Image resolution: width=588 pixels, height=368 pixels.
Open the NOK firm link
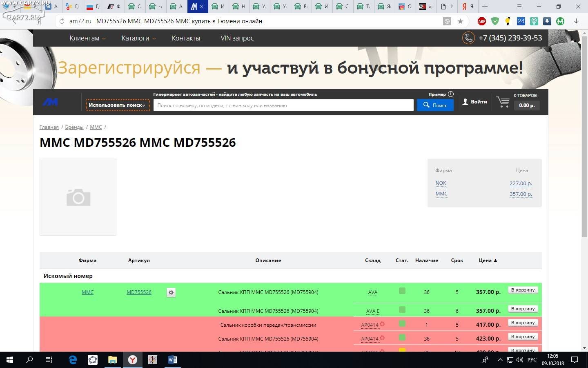click(441, 183)
